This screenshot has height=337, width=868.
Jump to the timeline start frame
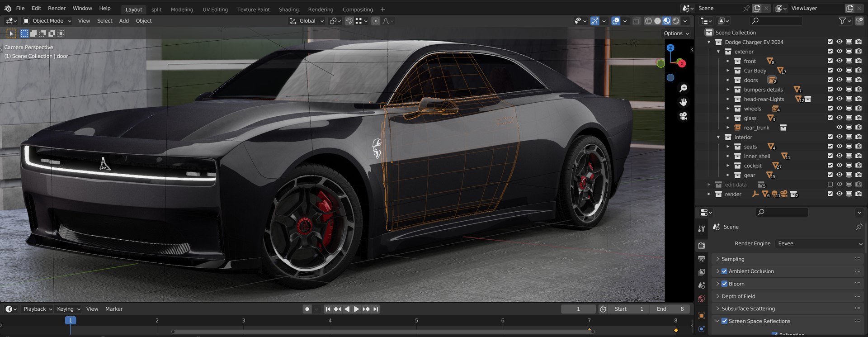pyautogui.click(x=328, y=309)
